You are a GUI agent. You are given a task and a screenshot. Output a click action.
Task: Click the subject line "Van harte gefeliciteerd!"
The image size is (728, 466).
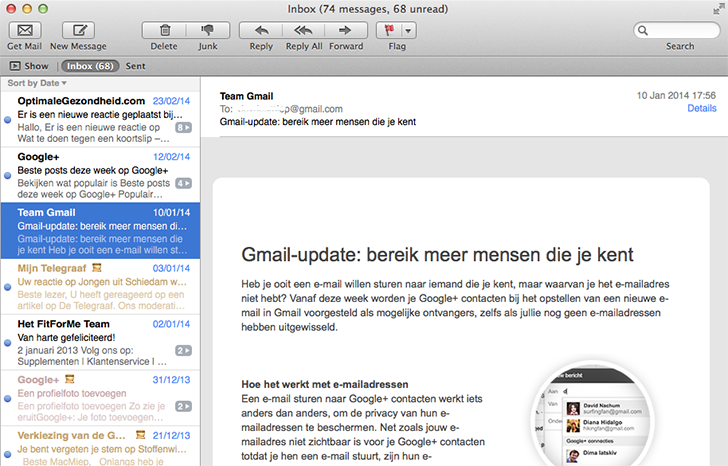click(x=66, y=337)
